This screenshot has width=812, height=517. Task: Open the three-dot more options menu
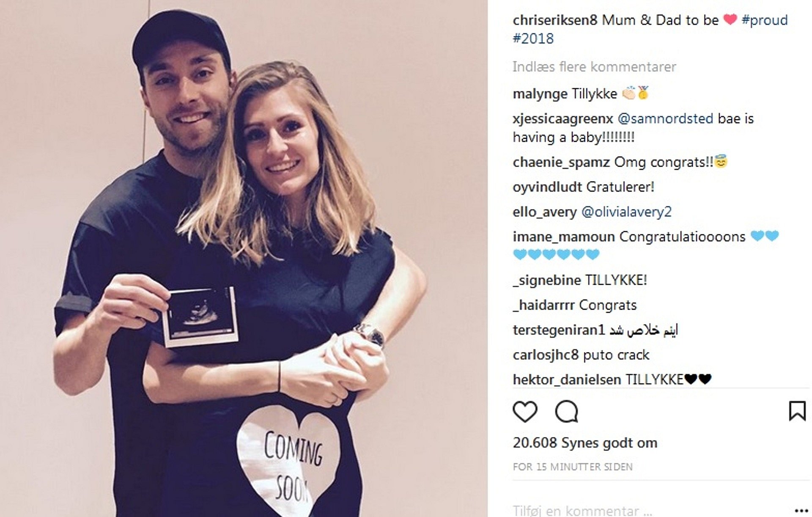[801, 511]
